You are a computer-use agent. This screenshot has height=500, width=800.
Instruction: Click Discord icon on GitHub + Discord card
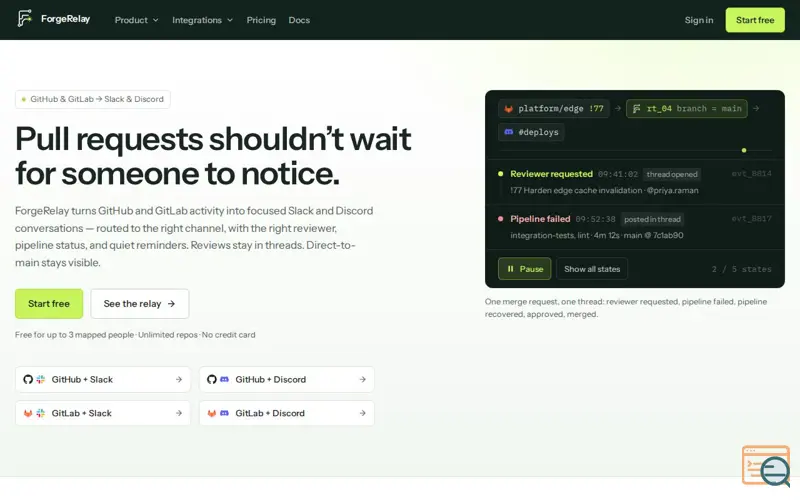coord(224,379)
